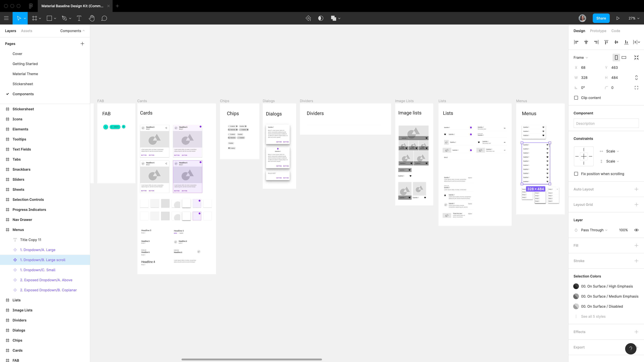The height and width of the screenshot is (362, 644).
Task: Click the blue Share button
Action: (x=601, y=18)
